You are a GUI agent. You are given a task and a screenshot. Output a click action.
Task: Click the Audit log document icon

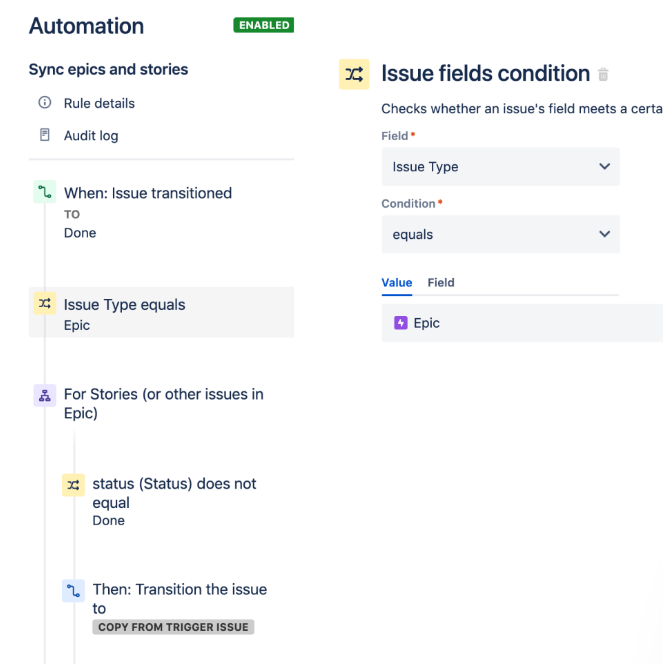pyautogui.click(x=44, y=135)
